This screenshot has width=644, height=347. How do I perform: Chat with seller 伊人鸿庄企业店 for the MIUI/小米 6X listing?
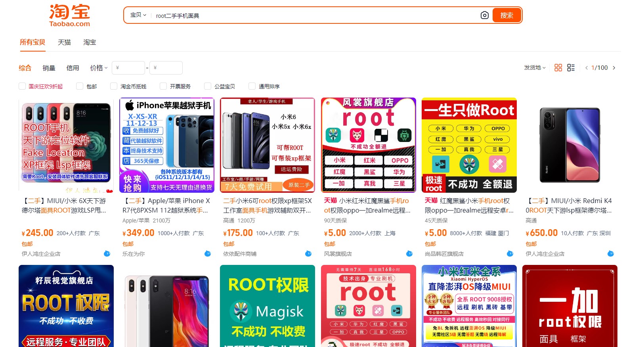coord(107,253)
